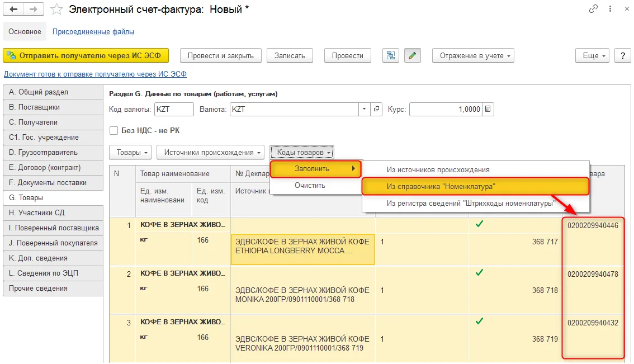
Task: Click the 'Записать' button
Action: [x=290, y=55]
